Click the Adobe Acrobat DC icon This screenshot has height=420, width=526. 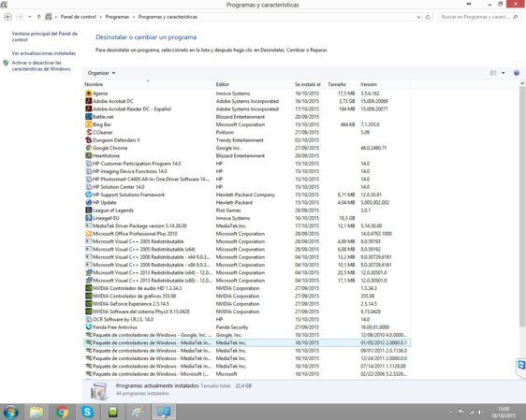[x=89, y=101]
